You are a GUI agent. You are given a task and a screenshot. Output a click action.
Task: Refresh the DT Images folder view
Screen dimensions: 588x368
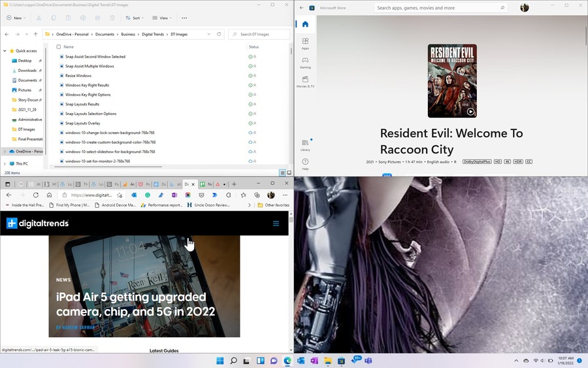[x=219, y=34]
